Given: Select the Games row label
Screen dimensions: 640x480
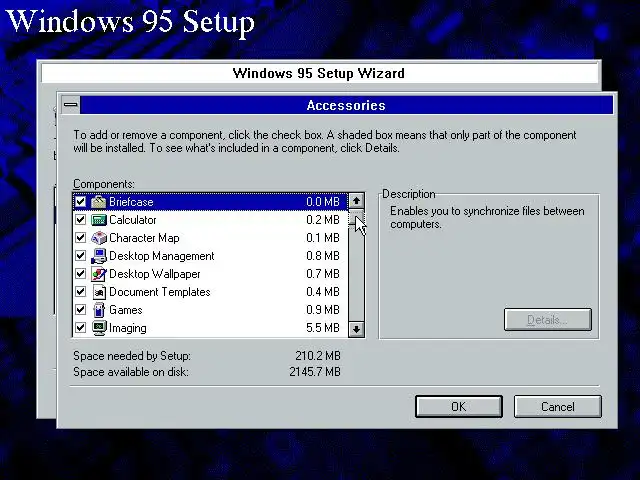Looking at the screenshot, I should pyautogui.click(x=126, y=310).
